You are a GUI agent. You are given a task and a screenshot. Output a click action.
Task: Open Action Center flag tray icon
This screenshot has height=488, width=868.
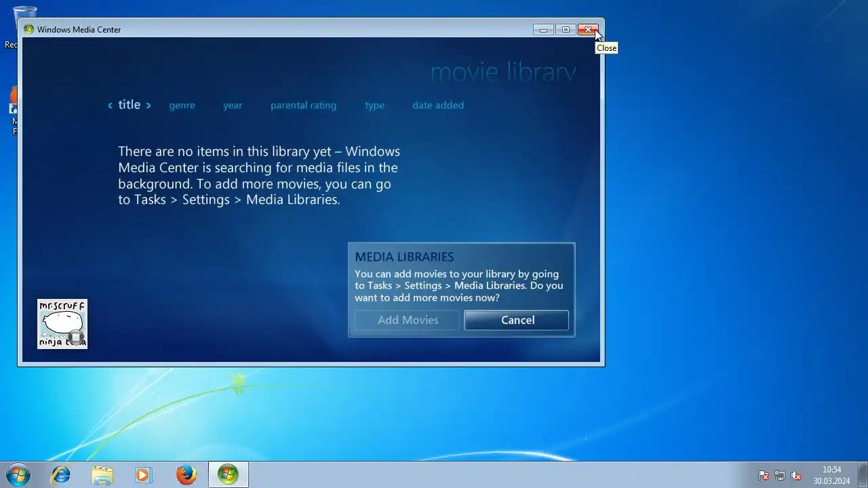(x=764, y=475)
